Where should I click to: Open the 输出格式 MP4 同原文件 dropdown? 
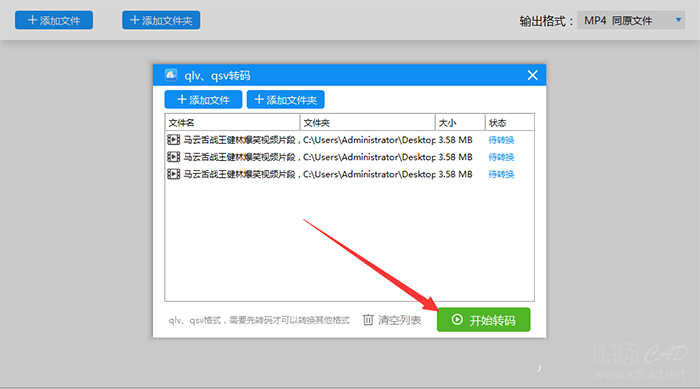pos(630,21)
